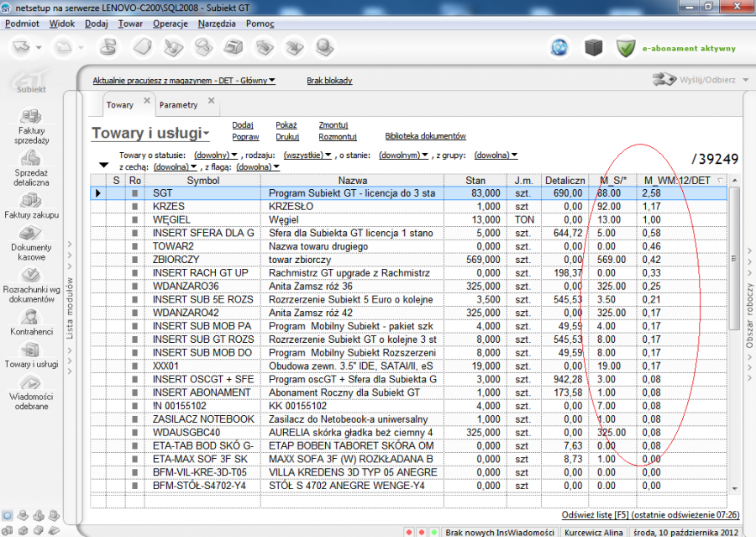
Task: Click Brak blokady link
Action: coord(329,81)
